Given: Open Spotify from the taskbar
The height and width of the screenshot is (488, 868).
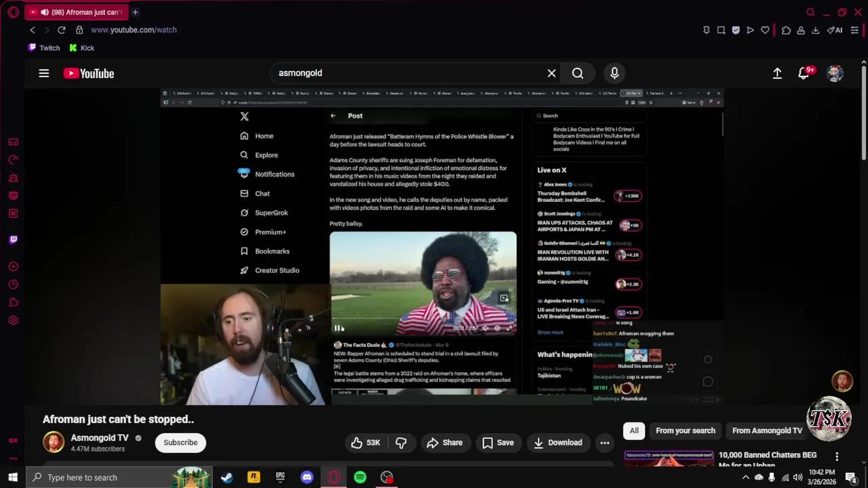Looking at the screenshot, I should (x=360, y=477).
